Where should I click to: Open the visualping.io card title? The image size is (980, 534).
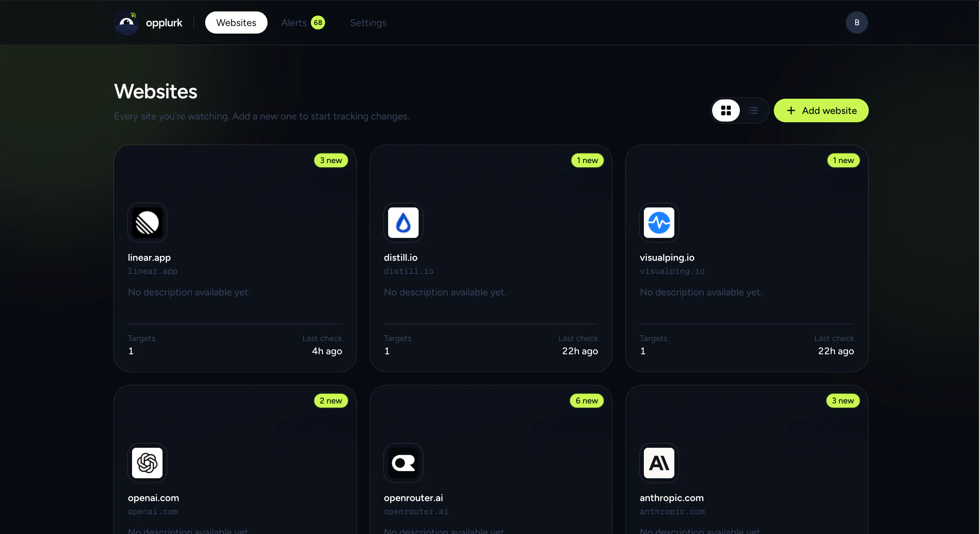[667, 257]
